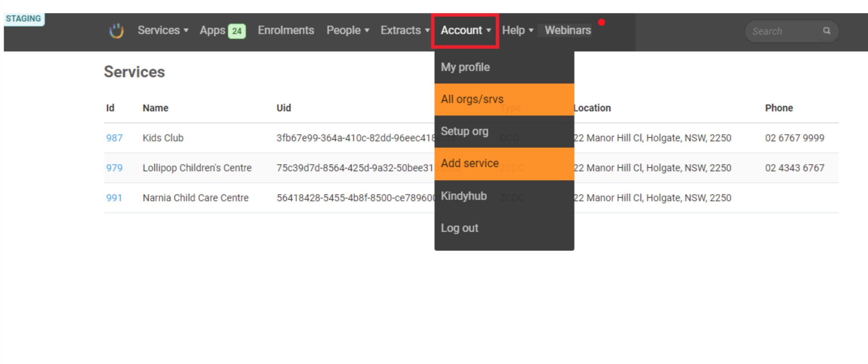The image size is (868, 364).
Task: Expand the Services dropdown menu
Action: tap(163, 30)
